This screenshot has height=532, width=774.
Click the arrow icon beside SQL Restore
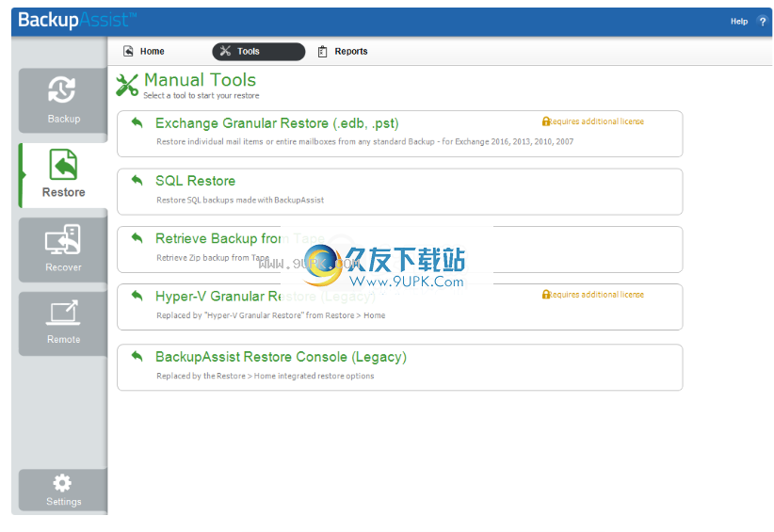137,180
